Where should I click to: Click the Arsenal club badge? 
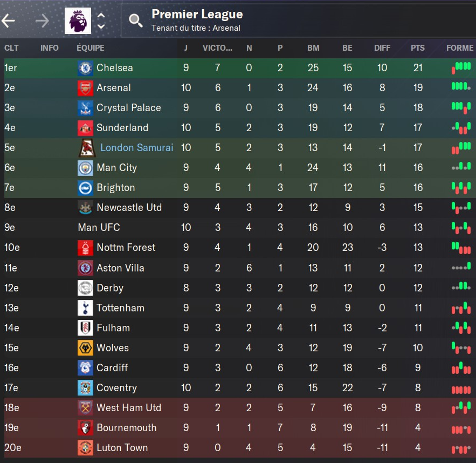click(85, 88)
